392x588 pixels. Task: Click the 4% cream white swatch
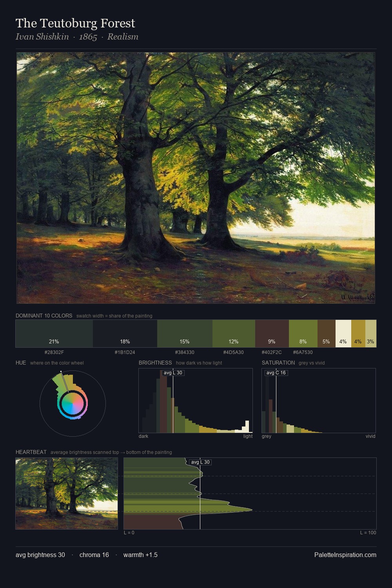[343, 334]
